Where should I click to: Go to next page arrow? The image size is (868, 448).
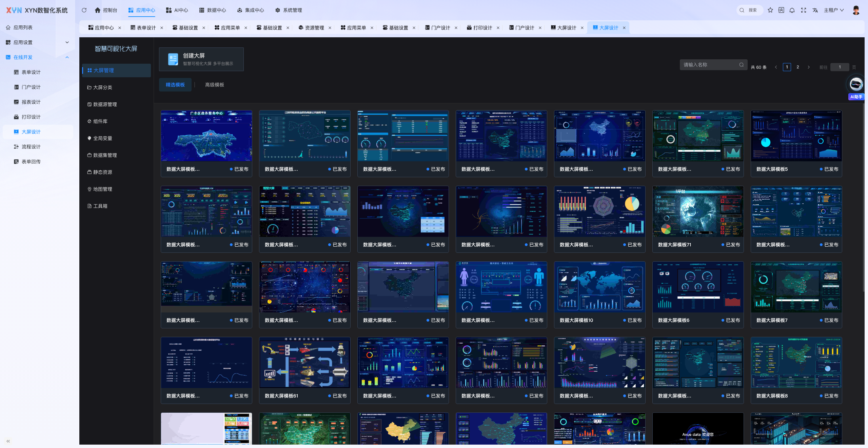click(809, 67)
